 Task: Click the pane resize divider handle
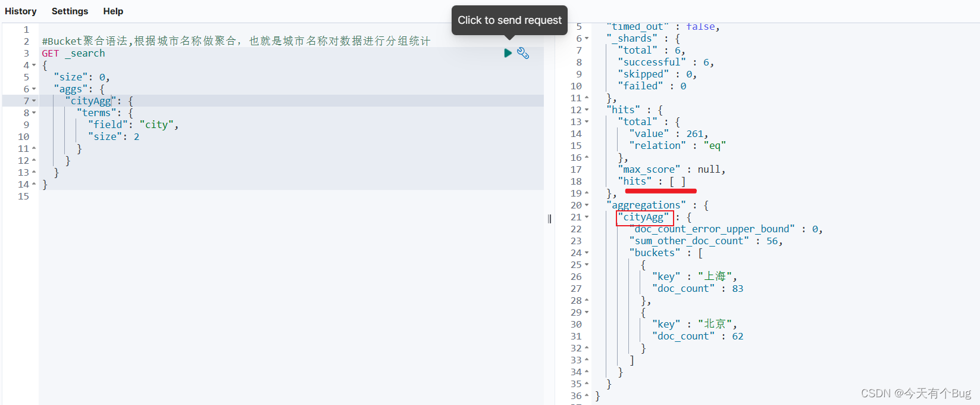549,219
